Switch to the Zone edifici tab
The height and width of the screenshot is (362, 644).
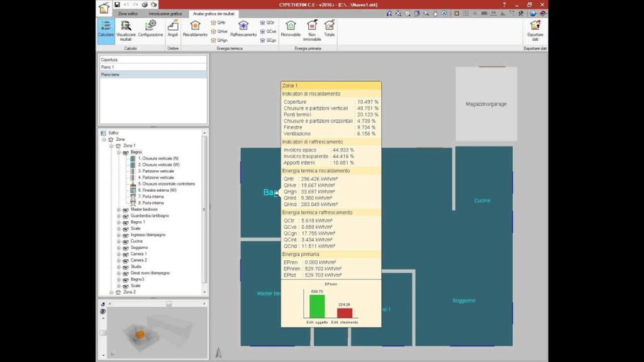pyautogui.click(x=128, y=13)
